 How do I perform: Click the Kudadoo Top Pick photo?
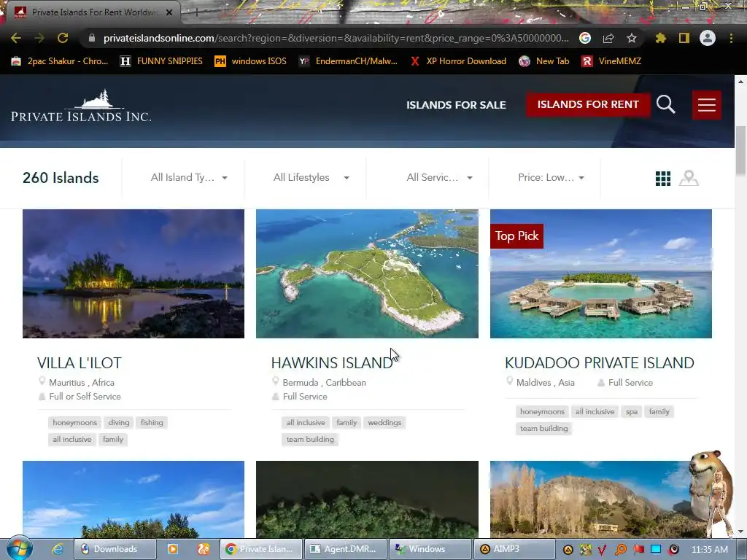pyautogui.click(x=601, y=274)
